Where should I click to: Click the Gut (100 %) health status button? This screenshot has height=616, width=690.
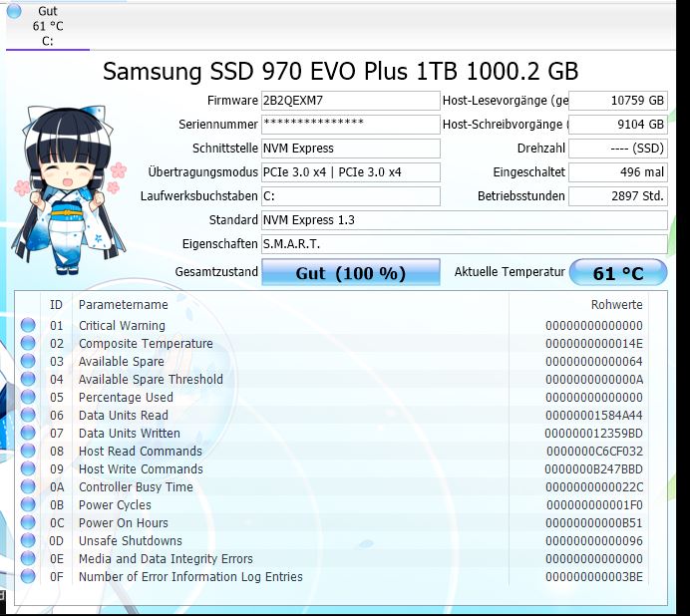[x=351, y=272]
